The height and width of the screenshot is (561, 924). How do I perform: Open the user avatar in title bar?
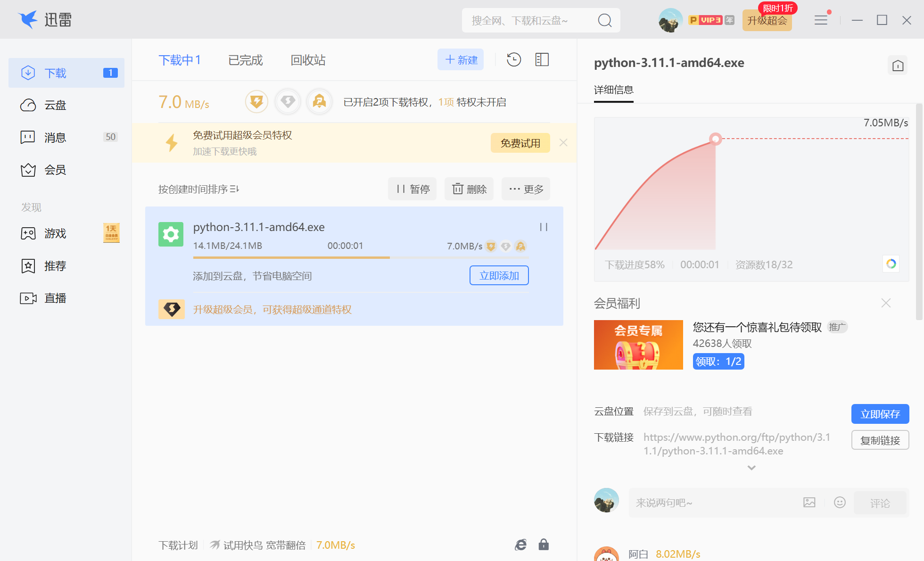click(x=670, y=20)
